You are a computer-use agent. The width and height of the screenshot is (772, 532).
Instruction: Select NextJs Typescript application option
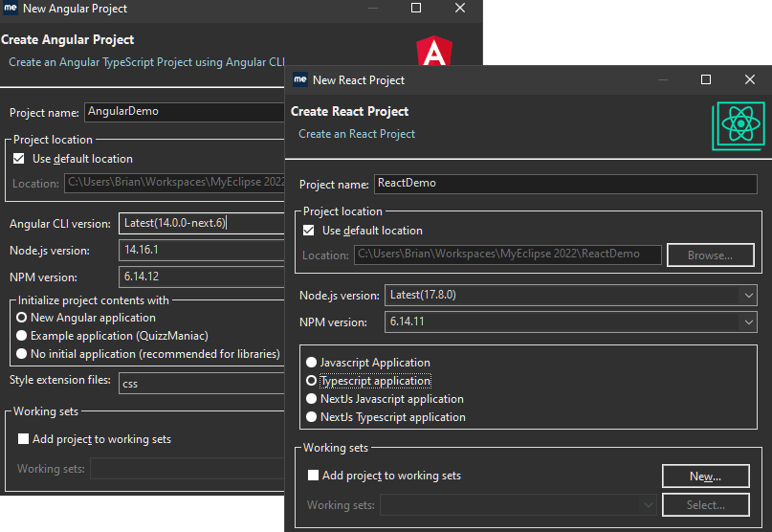311,417
